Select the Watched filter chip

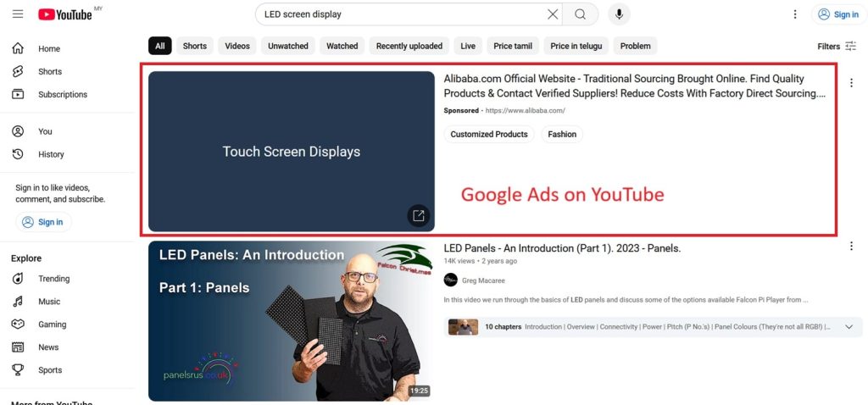pyautogui.click(x=342, y=46)
